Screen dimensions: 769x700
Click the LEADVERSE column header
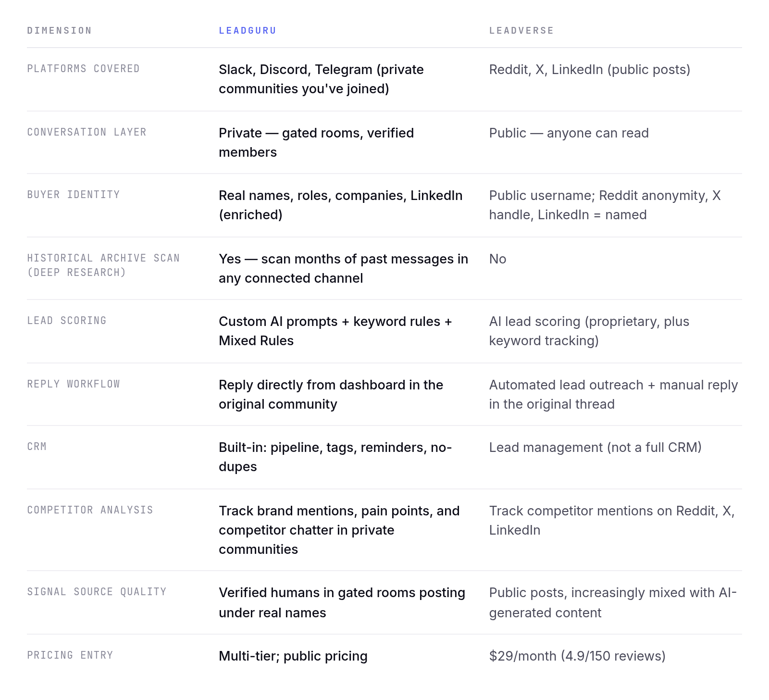521,30
